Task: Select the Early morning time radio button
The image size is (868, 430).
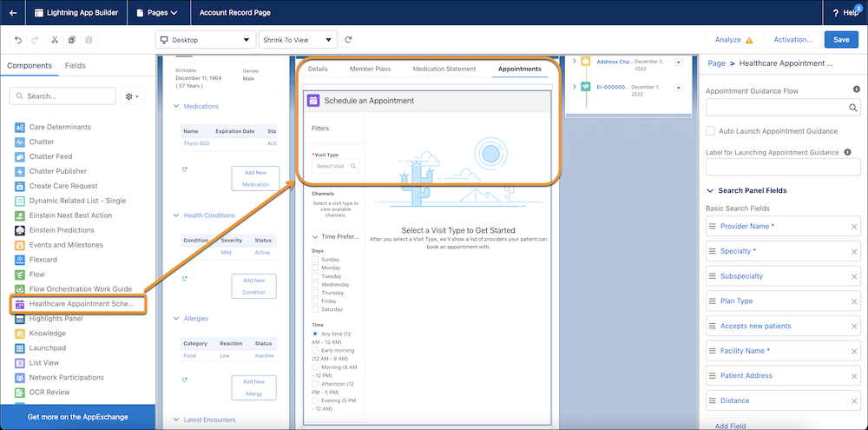Action: tap(315, 351)
